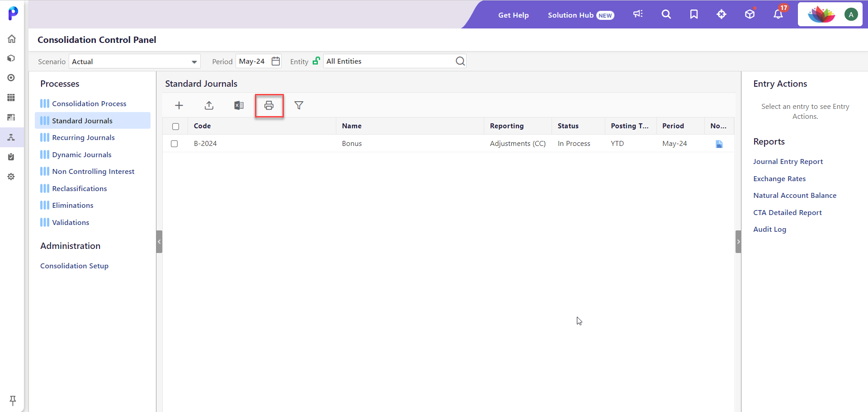
Task: Open the user avatar A menu
Action: (x=851, y=14)
